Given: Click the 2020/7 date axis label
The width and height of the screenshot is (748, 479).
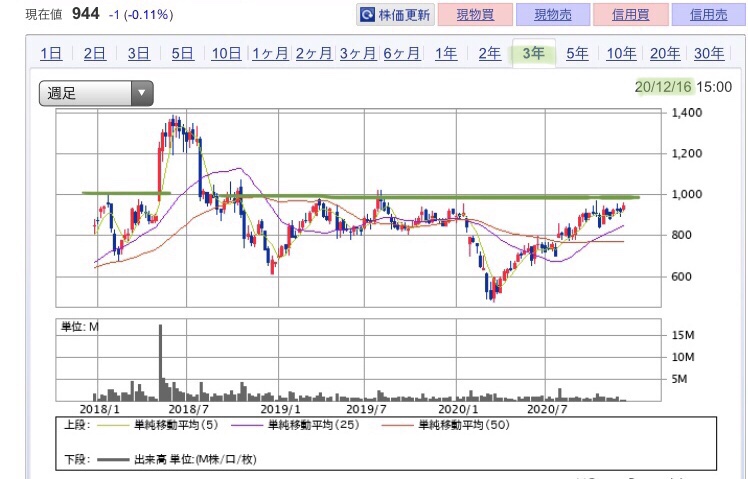Looking at the screenshot, I should click(x=547, y=409).
